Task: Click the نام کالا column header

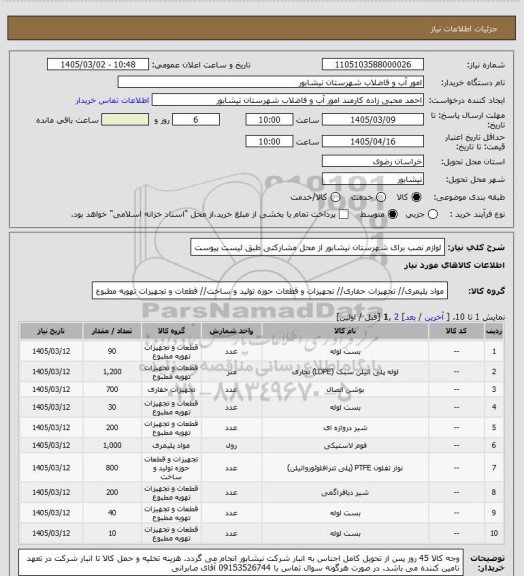Action: tap(345, 331)
